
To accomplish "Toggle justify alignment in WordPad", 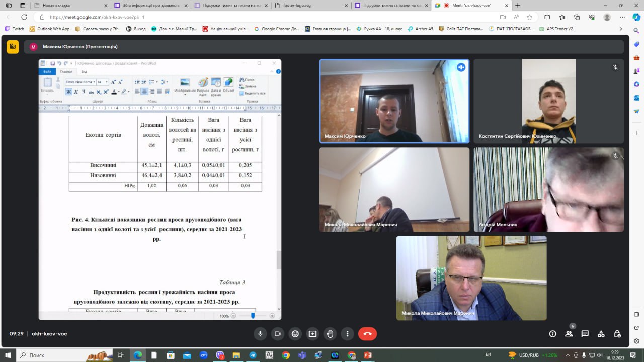I will (159, 92).
